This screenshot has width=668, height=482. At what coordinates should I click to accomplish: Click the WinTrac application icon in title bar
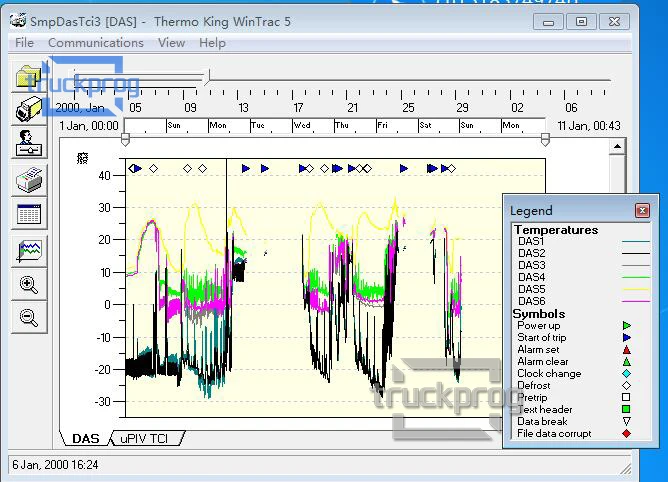click(18, 20)
